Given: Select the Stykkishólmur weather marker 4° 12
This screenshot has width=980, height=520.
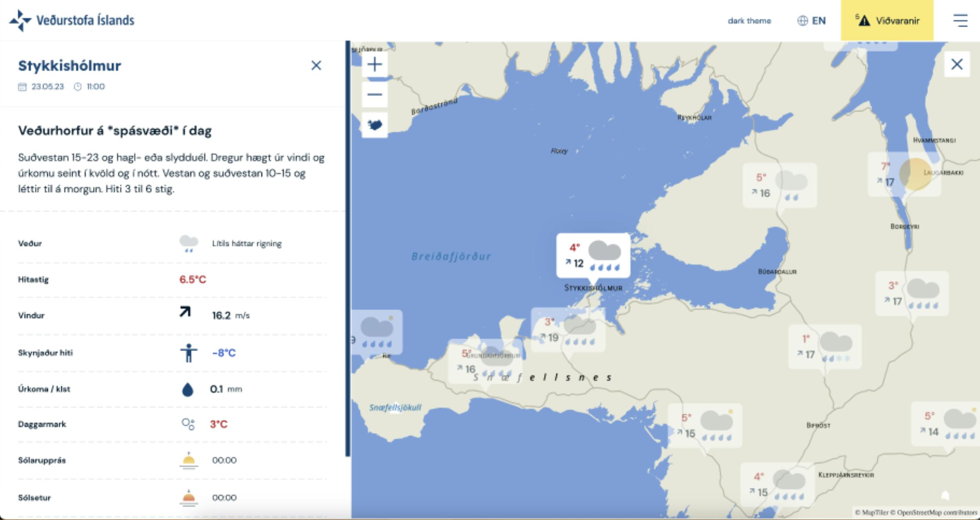Looking at the screenshot, I should 593,256.
